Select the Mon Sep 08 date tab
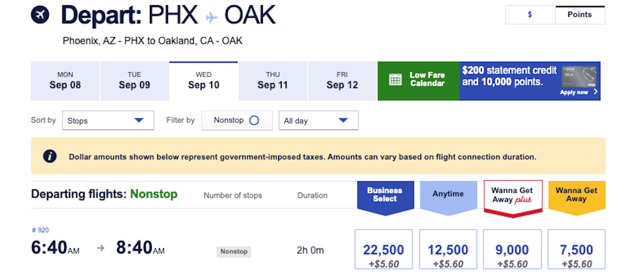 65,81
